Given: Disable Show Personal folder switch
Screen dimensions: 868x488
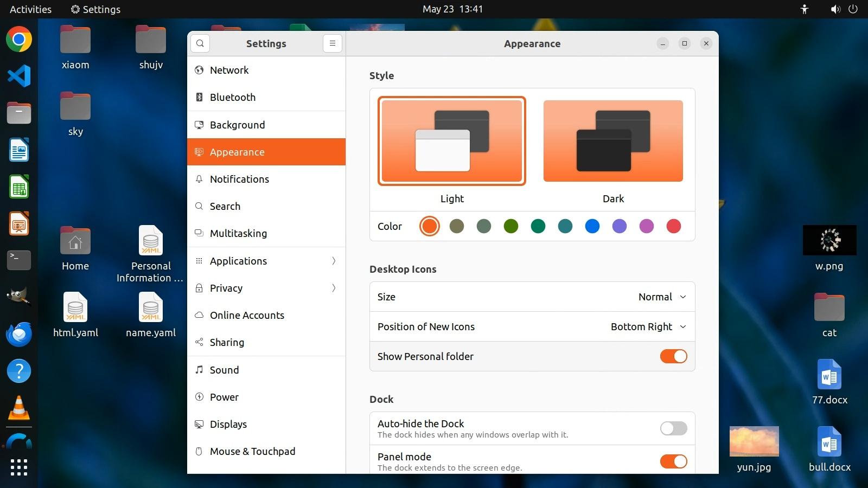Looking at the screenshot, I should pyautogui.click(x=673, y=356).
